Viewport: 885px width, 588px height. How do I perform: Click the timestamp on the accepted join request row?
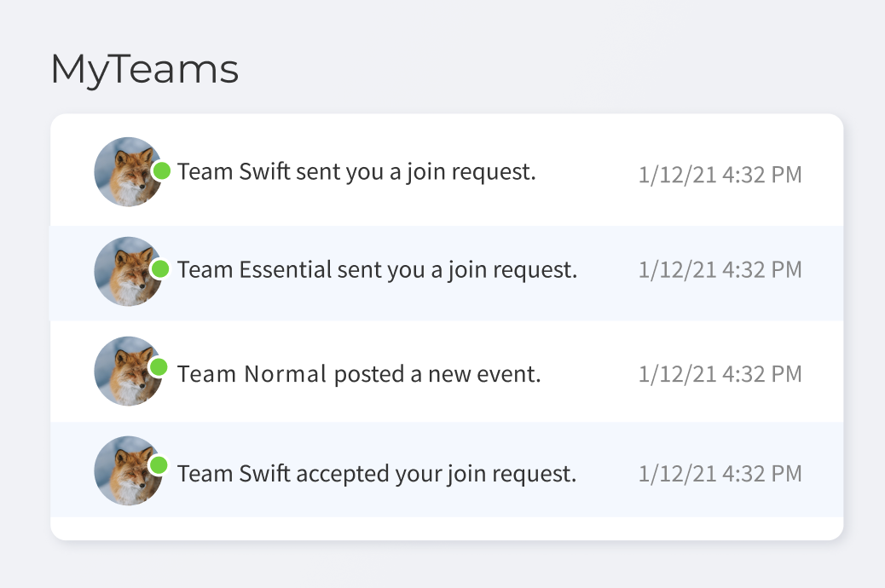coord(720,474)
